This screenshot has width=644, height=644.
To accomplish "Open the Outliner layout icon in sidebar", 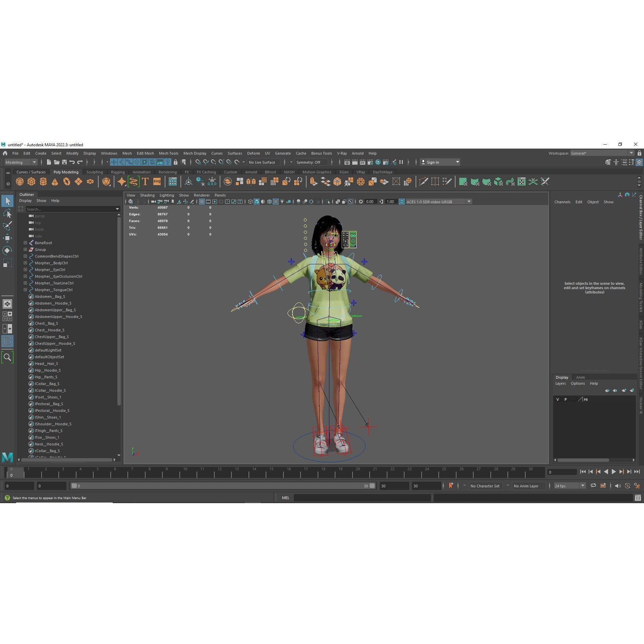I will click(7, 341).
